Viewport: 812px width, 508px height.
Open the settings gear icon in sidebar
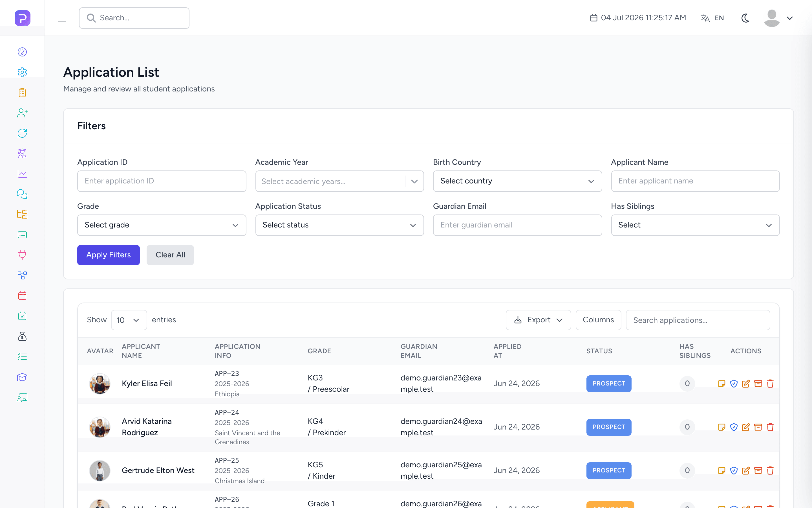(22, 72)
